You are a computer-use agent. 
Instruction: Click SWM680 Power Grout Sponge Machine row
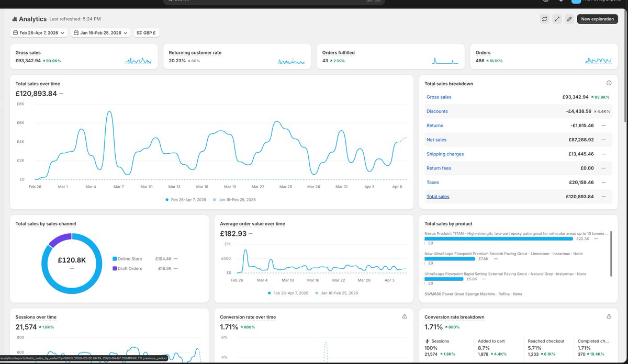coord(473,294)
